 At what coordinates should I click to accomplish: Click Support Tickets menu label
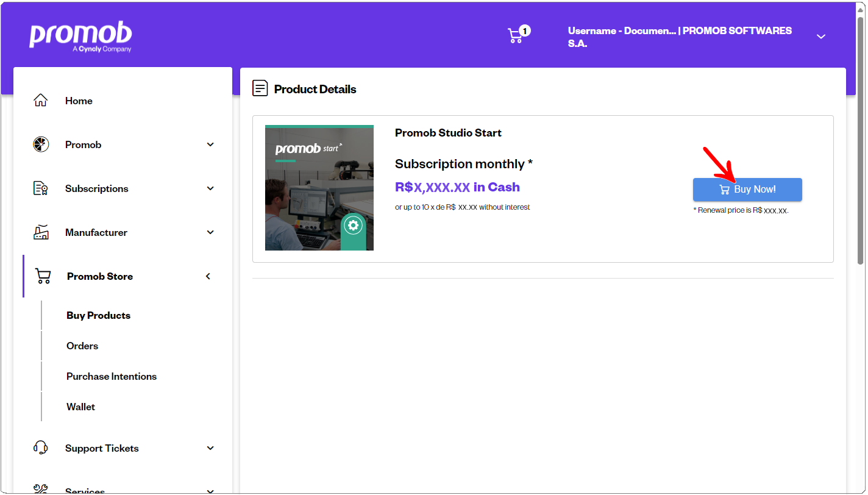(x=102, y=448)
